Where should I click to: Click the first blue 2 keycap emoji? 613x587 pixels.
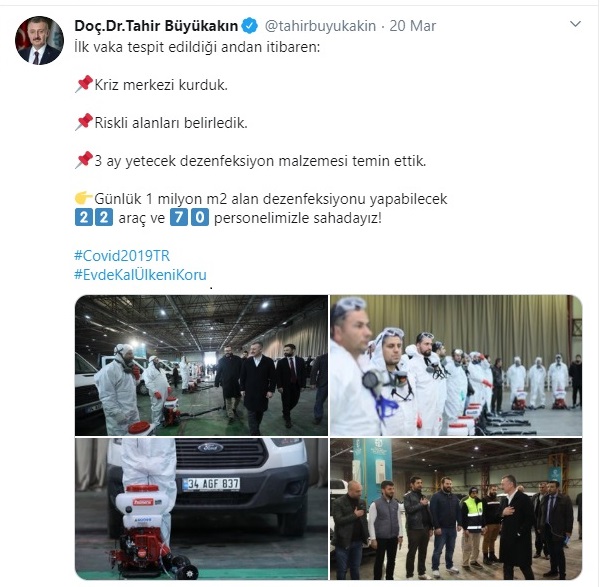[x=84, y=217]
